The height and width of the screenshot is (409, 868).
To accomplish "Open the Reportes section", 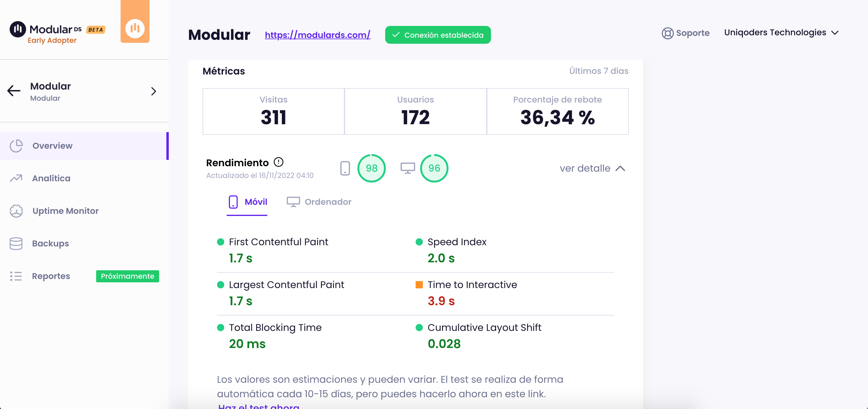I will pyautogui.click(x=51, y=276).
